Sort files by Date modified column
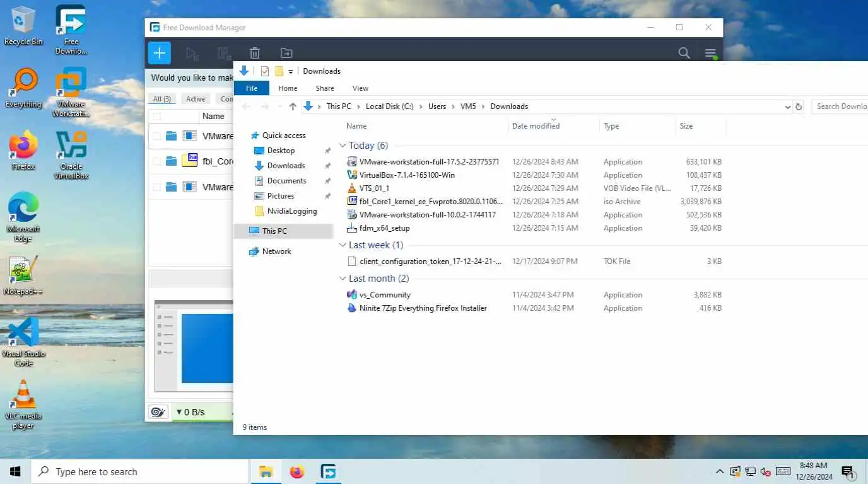The width and height of the screenshot is (868, 484). point(536,126)
